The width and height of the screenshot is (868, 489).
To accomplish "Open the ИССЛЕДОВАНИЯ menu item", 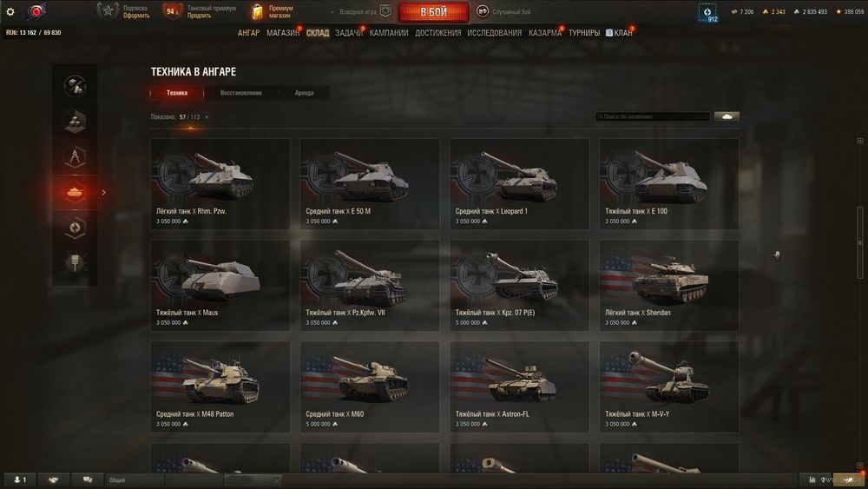I will pyautogui.click(x=495, y=33).
